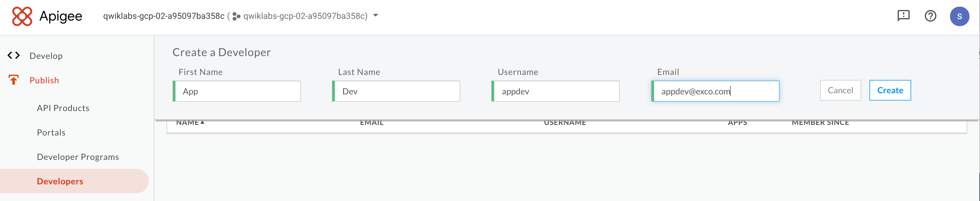Click the organization icon in project selector
The image size is (980, 201).
pos(236,16)
